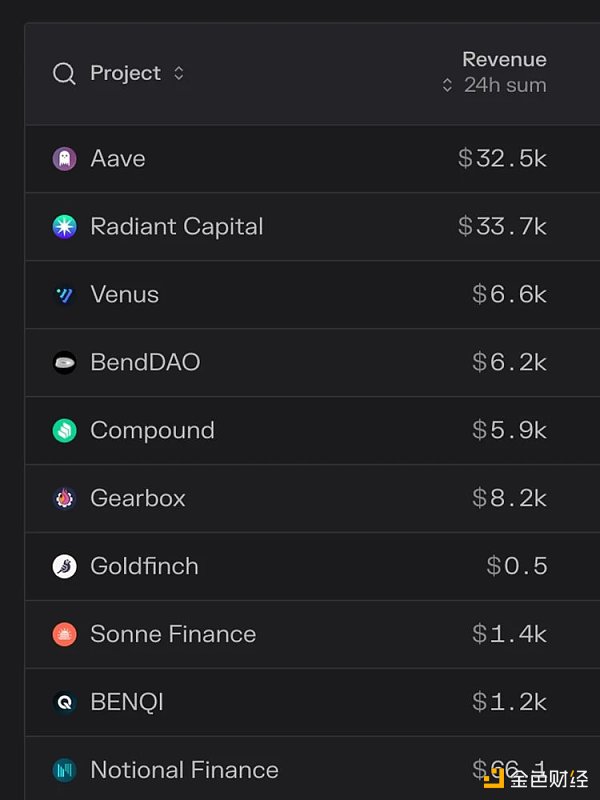This screenshot has height=800, width=600.
Task: Click the Venus project logo
Action: [x=65, y=294]
